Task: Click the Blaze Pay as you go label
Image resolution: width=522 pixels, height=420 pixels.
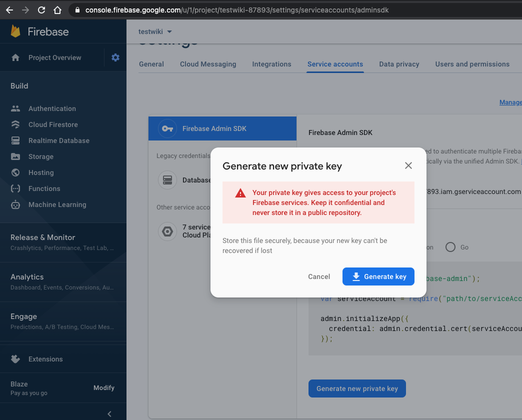Action: tap(28, 388)
